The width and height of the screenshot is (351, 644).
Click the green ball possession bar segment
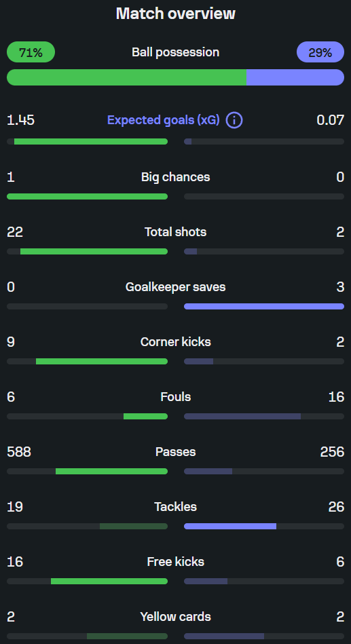[x=126, y=77]
